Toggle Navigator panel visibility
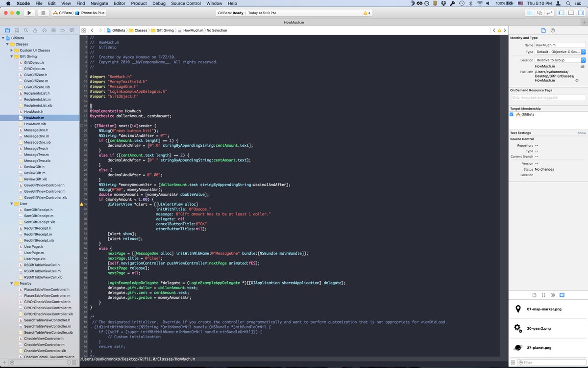The image size is (588, 368). point(562,13)
